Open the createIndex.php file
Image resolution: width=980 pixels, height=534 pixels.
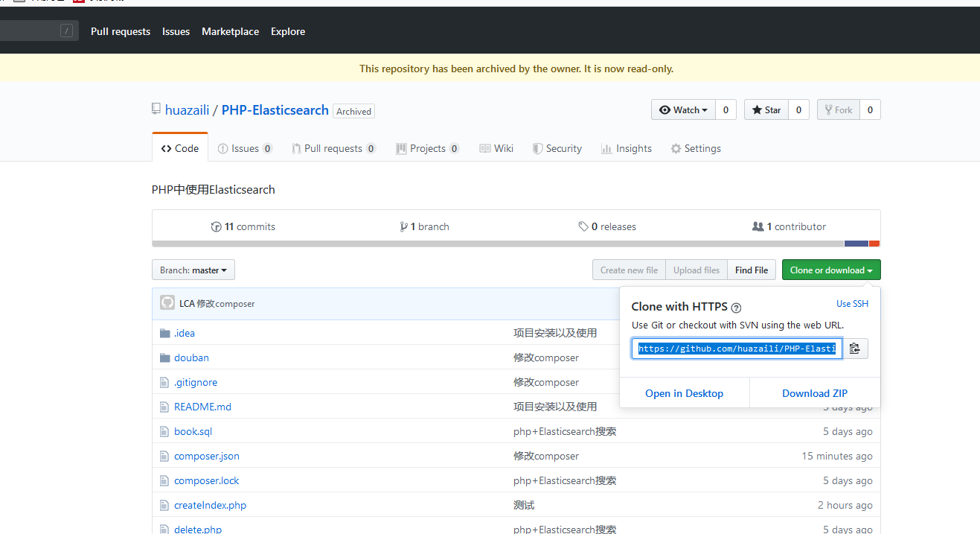tap(210, 505)
